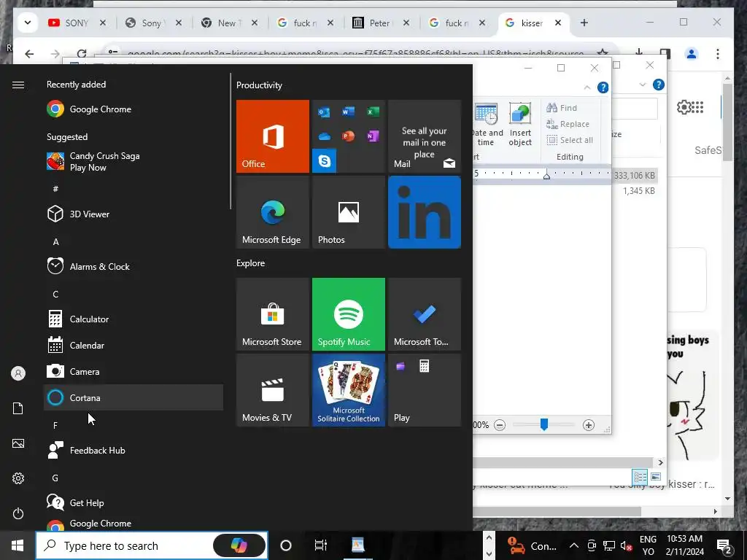Launch Spotify Music tile
Viewport: 747px width, 560px height.
click(x=348, y=314)
